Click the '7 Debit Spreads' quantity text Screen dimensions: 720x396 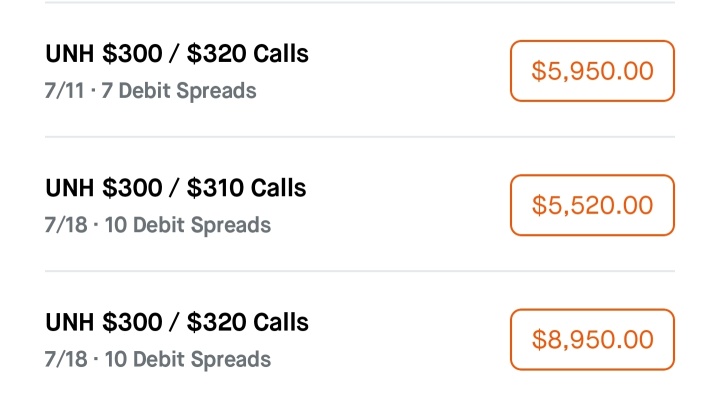click(x=179, y=91)
